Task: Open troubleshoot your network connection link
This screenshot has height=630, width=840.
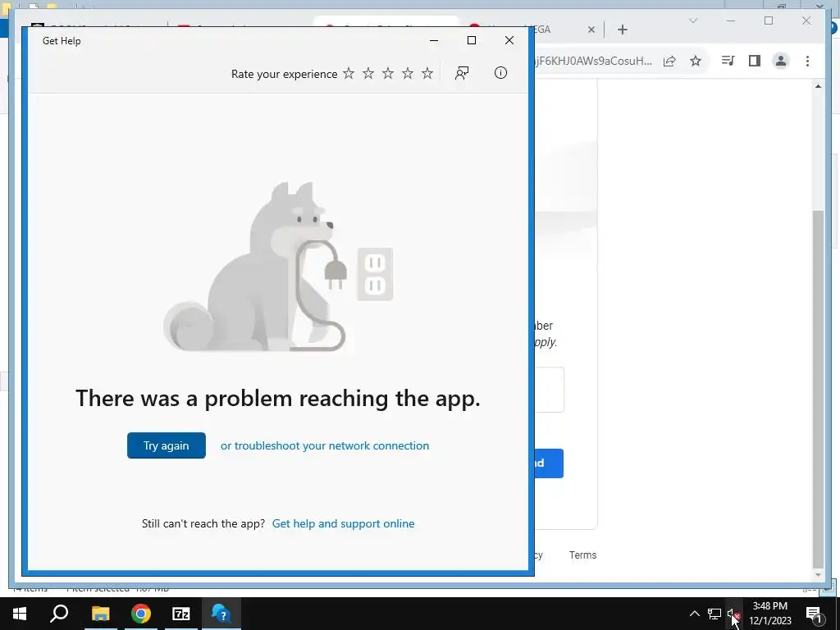Action: point(325,445)
